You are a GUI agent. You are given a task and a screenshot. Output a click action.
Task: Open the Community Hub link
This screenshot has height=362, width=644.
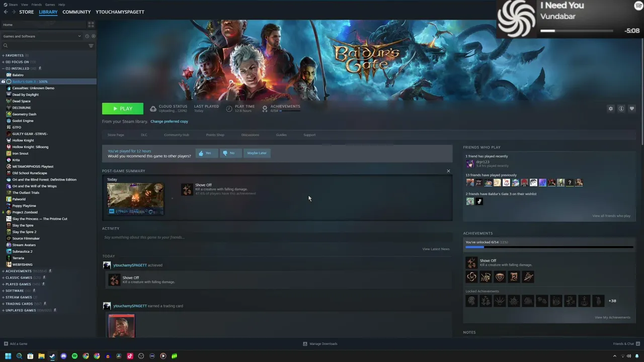176,135
